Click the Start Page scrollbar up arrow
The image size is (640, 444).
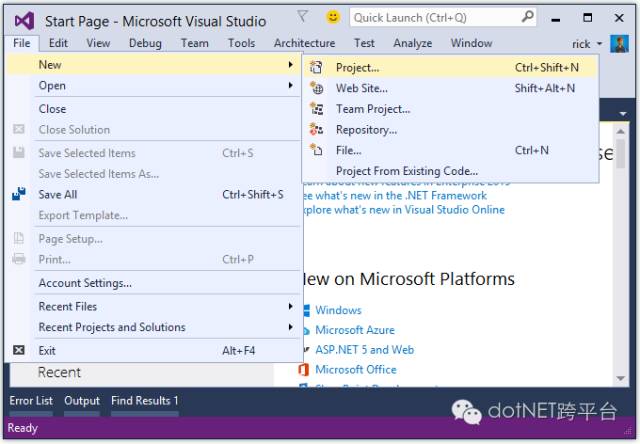(620, 131)
